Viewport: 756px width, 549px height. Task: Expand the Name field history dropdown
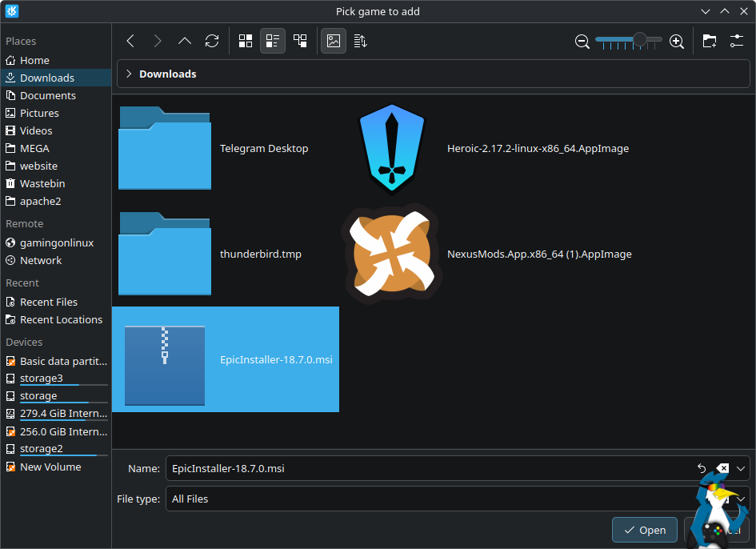click(742, 468)
